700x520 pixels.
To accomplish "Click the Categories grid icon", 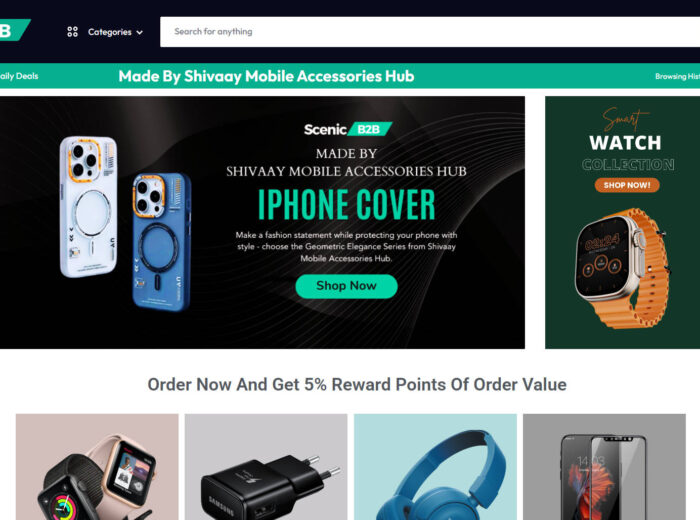I will click(72, 32).
